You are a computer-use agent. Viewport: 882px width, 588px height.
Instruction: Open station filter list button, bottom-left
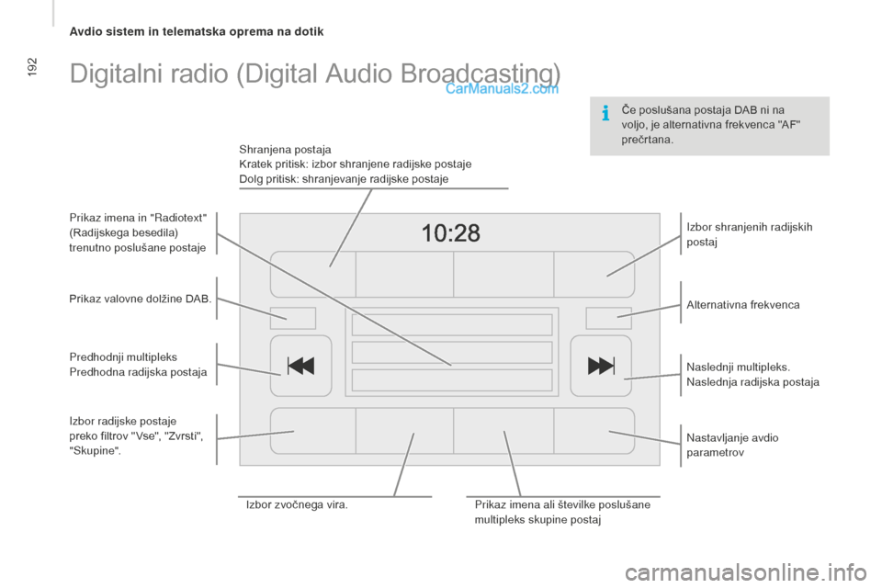(312, 431)
